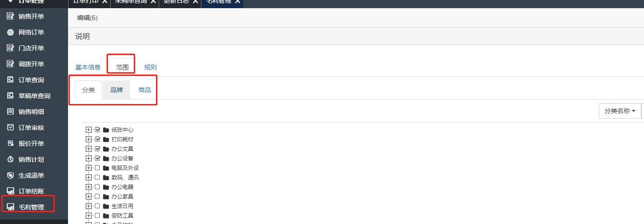Open the 基本信息 tab link

point(88,67)
